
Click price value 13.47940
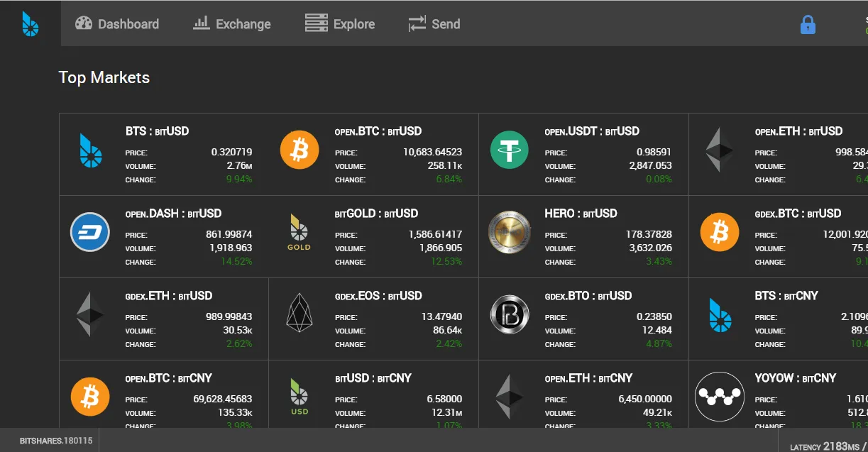(x=441, y=316)
